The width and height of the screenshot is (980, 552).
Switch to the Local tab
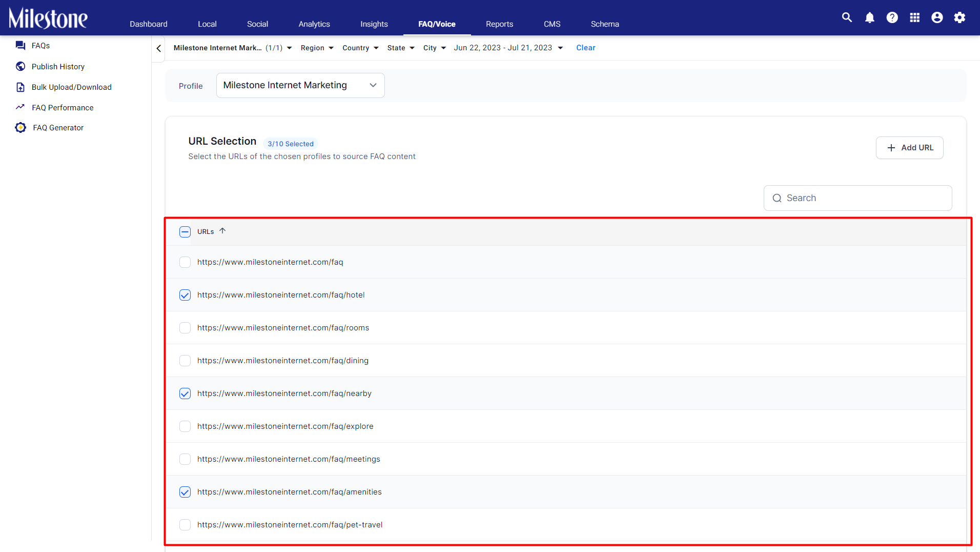click(x=207, y=24)
